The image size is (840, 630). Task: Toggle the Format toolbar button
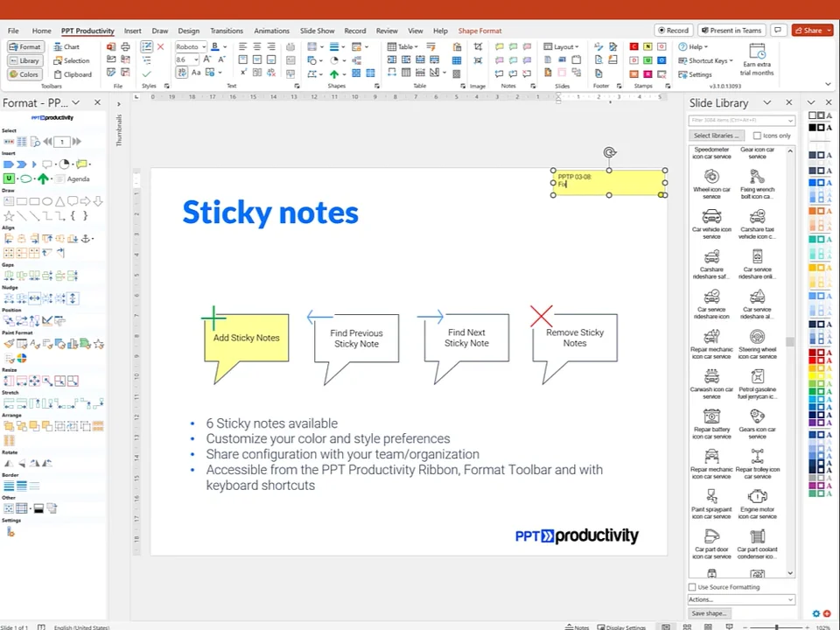pos(25,47)
